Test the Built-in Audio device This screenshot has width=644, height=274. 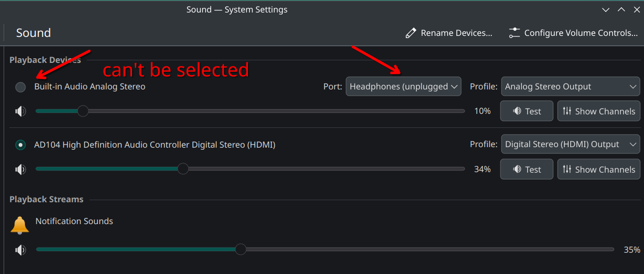tap(527, 111)
